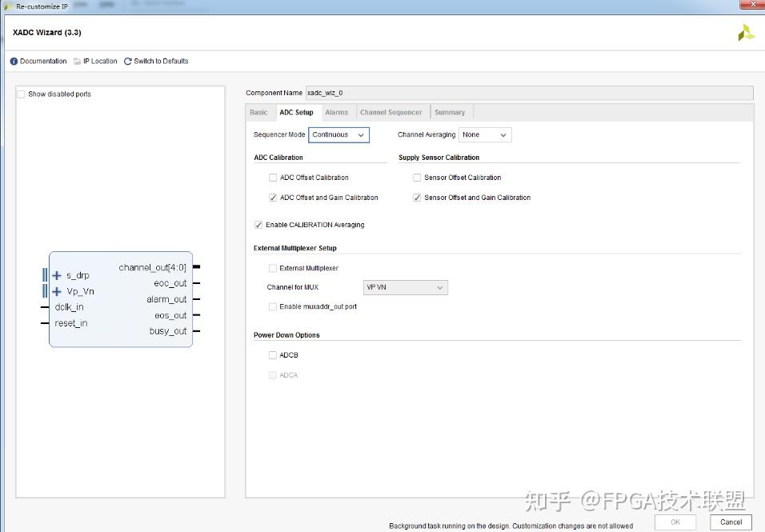Enable the External Multiplexer option
This screenshot has height=532, width=765.
pyautogui.click(x=272, y=267)
